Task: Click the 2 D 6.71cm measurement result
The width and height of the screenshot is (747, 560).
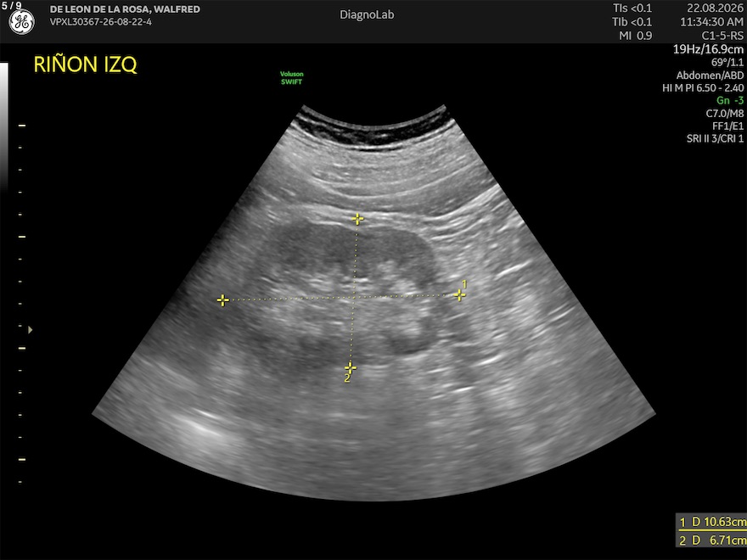Action: click(713, 540)
